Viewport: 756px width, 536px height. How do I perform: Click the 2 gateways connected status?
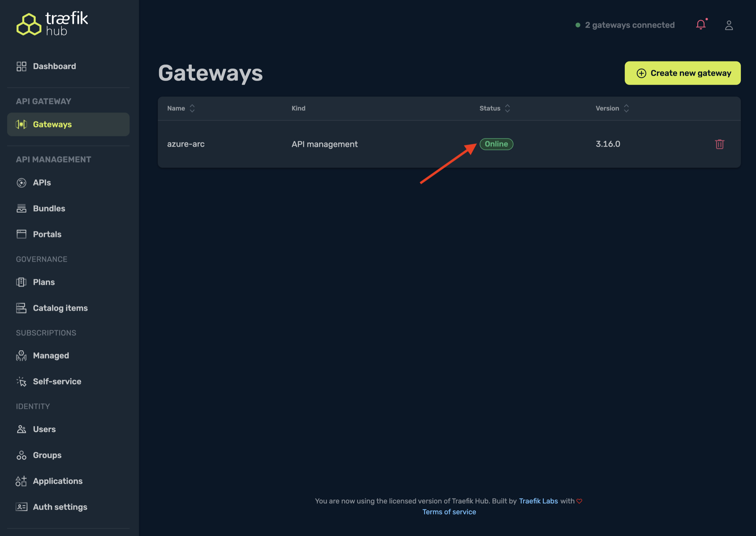pos(625,25)
